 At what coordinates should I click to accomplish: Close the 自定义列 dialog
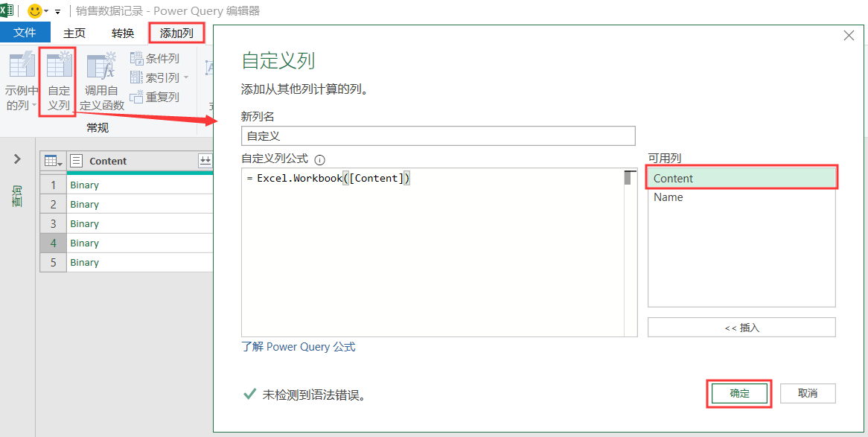coord(849,36)
